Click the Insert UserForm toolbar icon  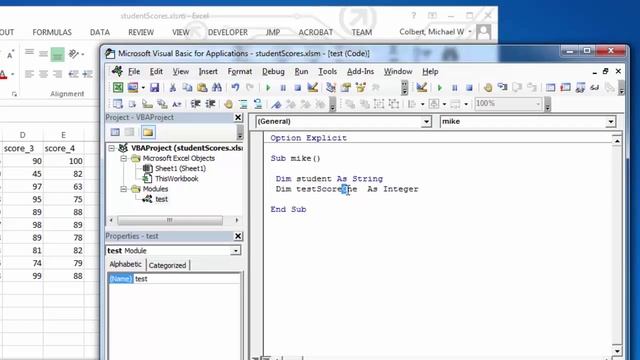pyautogui.click(x=133, y=87)
